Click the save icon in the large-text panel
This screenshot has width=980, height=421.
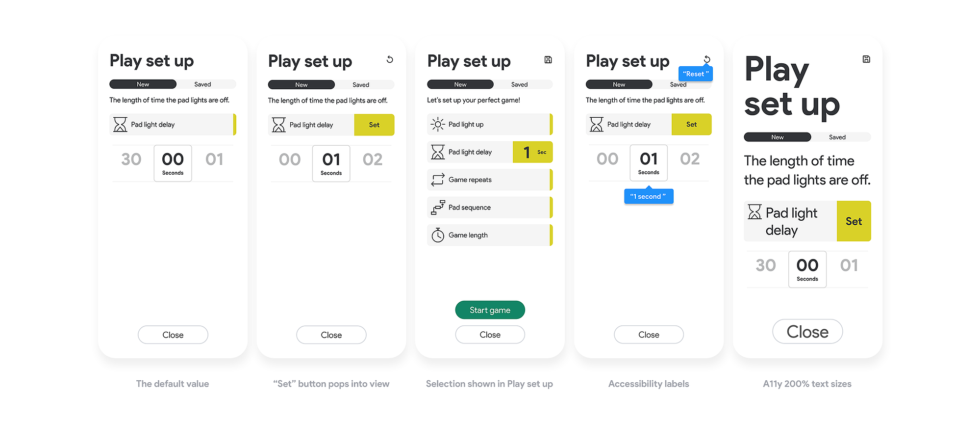click(866, 59)
